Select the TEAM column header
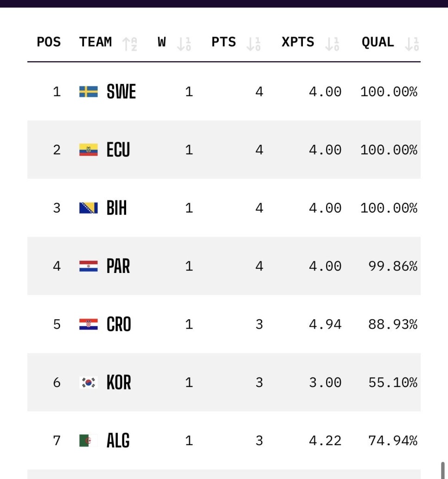The height and width of the screenshot is (479, 448). point(96,42)
